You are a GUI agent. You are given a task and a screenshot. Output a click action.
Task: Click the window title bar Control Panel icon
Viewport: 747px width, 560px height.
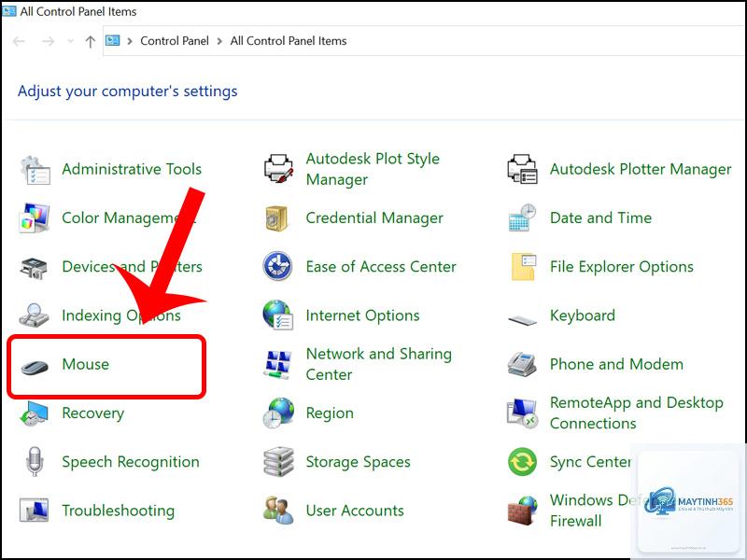tap(9, 10)
